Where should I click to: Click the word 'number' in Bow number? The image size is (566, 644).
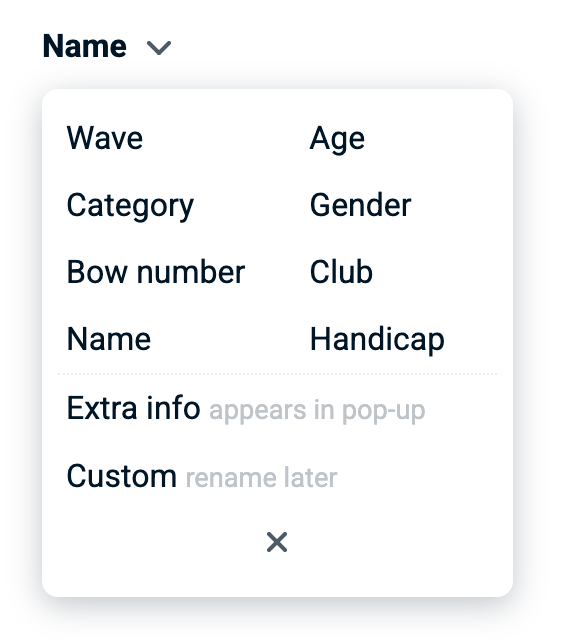click(191, 271)
